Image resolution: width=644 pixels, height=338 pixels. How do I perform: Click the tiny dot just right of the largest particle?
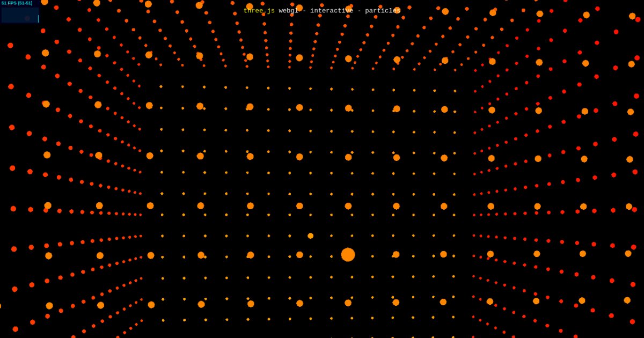[372, 256]
